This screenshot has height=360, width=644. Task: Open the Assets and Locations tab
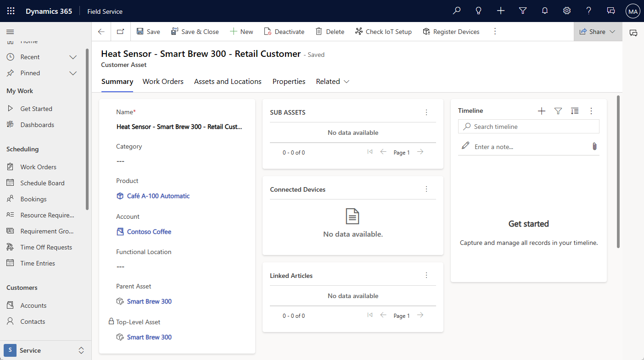(x=228, y=82)
